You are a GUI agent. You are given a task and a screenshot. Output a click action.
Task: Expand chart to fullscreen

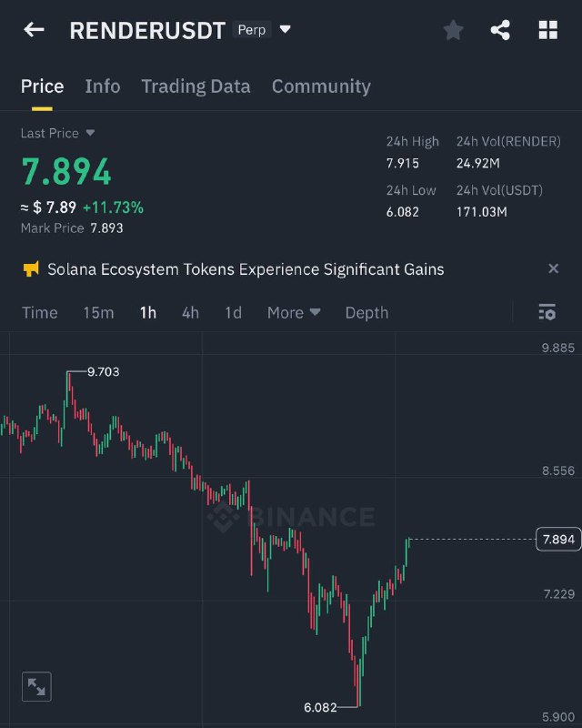[36, 686]
